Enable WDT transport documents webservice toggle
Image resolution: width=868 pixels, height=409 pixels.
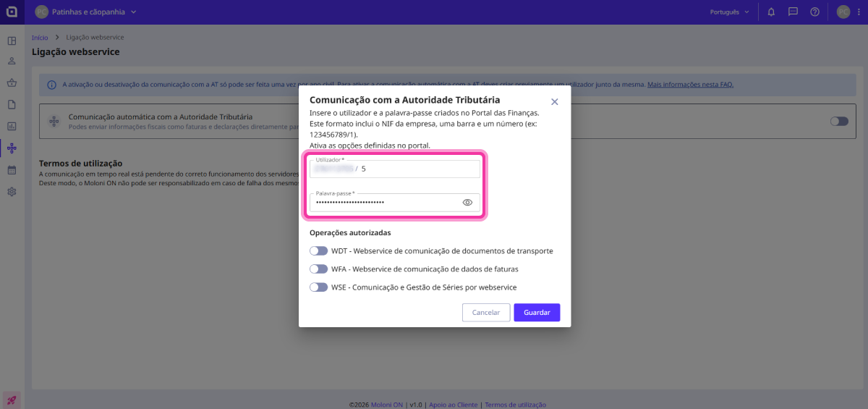click(318, 250)
